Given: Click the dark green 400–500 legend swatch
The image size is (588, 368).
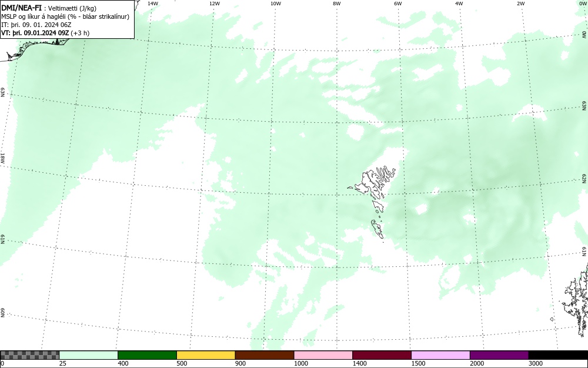Looking at the screenshot, I should coord(147,355).
